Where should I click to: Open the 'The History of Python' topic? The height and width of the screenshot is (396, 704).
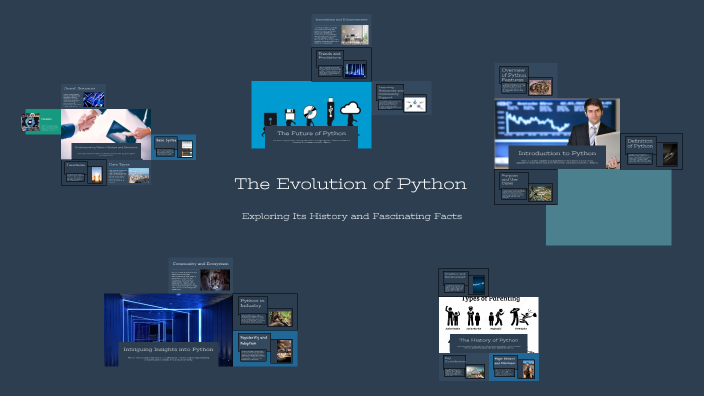(x=488, y=325)
